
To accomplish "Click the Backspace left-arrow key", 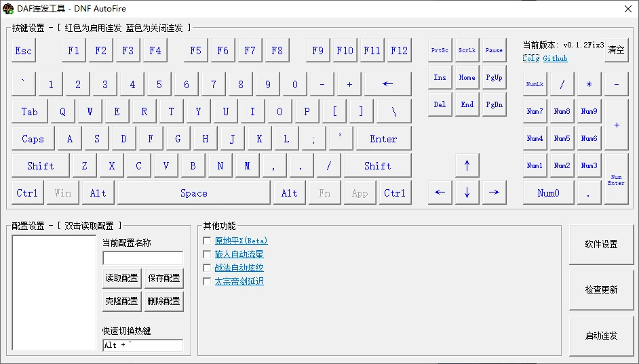I will tap(387, 84).
